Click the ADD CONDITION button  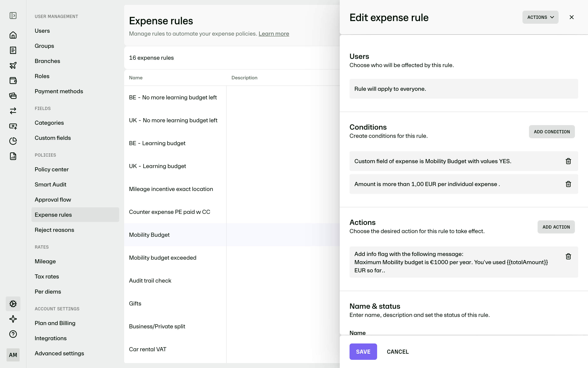(x=552, y=132)
